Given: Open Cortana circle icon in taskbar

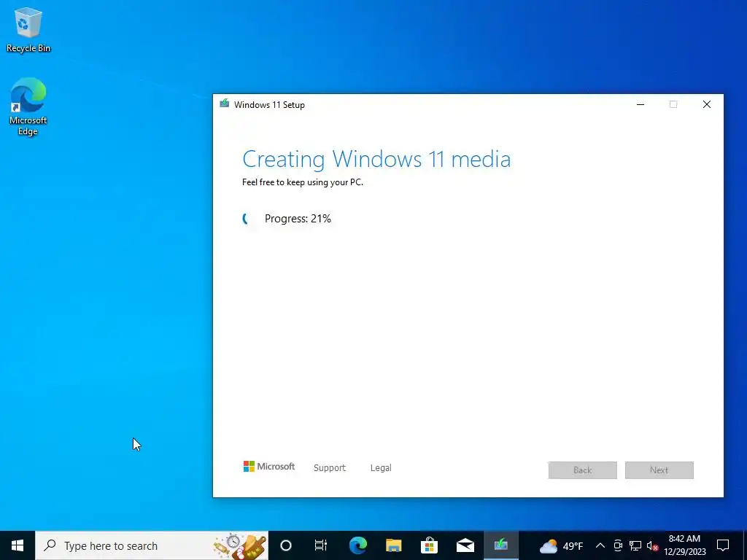Looking at the screenshot, I should click(286, 545).
